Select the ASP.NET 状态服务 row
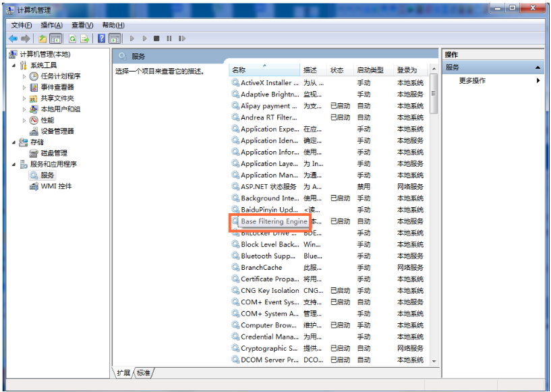Screen dimensions: 551x392 pyautogui.click(x=328, y=187)
